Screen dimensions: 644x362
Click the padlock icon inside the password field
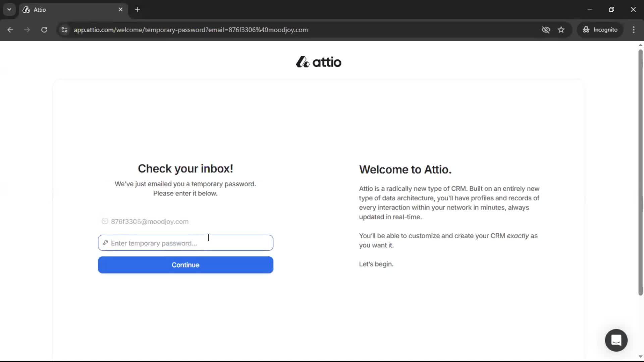tap(105, 243)
